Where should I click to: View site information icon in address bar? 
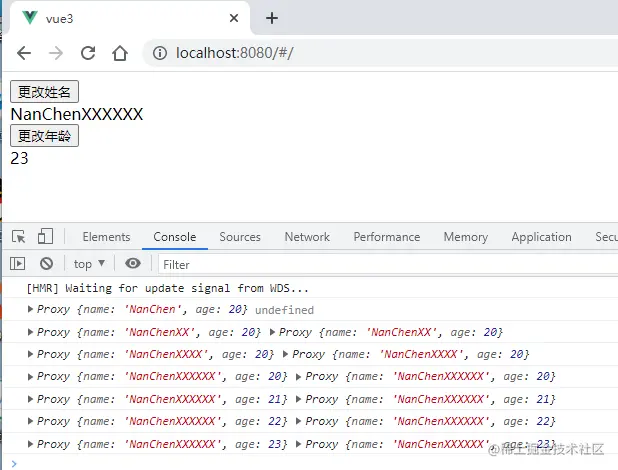click(160, 53)
